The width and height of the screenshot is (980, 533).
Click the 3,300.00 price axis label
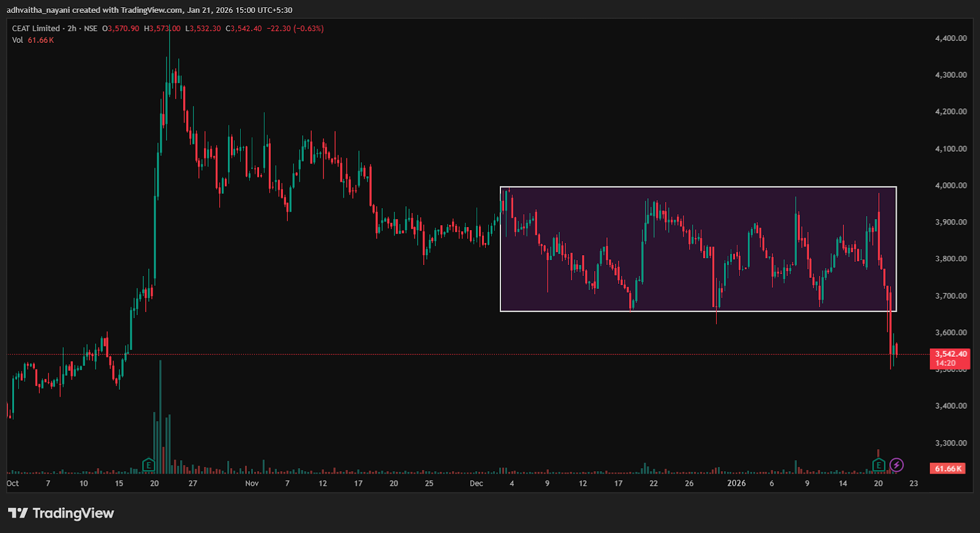(x=951, y=443)
